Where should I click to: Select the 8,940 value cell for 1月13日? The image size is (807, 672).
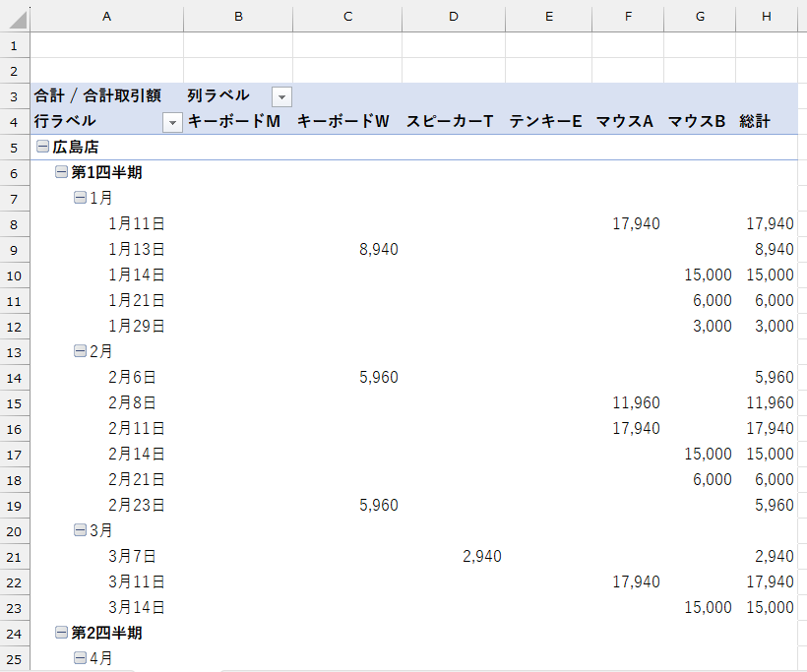(x=346, y=249)
